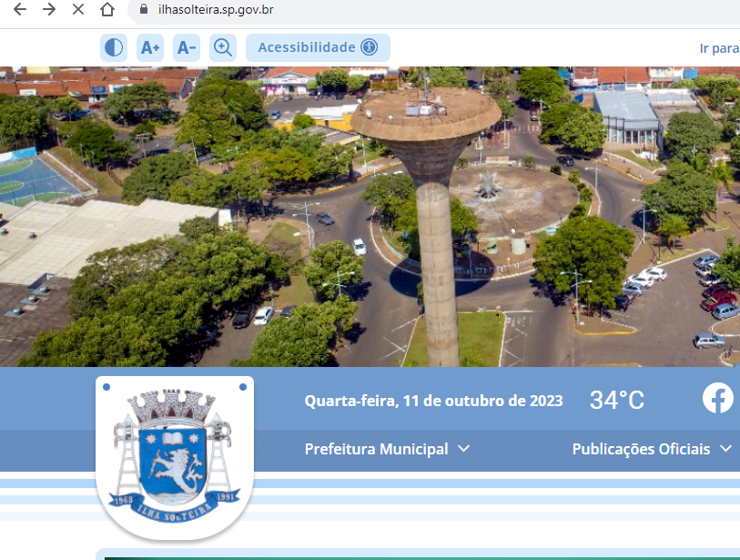
Task: View site security info via lock icon
Action: pyautogui.click(x=143, y=10)
